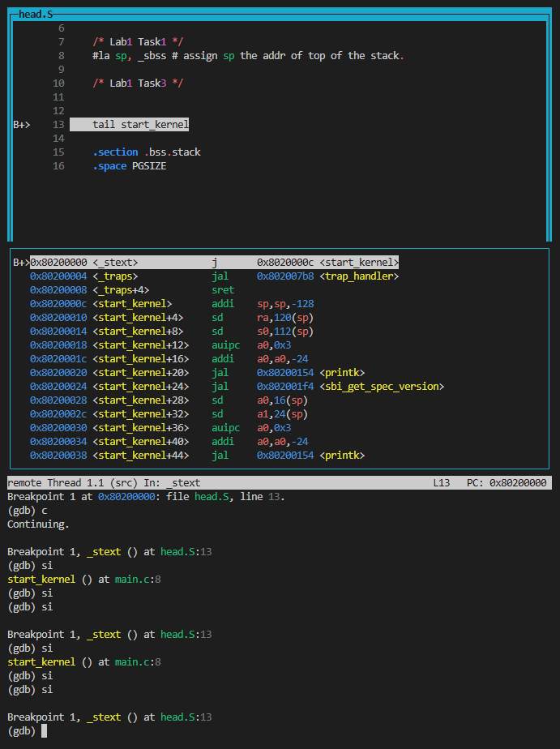Click 'PC: 0x80200000' in status bar

[507, 483]
